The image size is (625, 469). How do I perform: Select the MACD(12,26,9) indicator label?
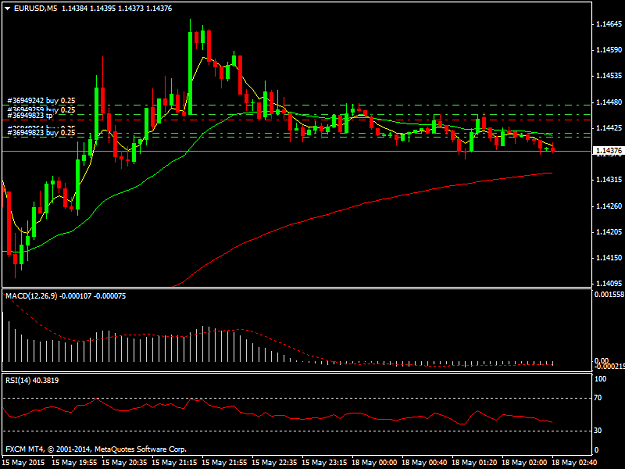pyautogui.click(x=31, y=296)
